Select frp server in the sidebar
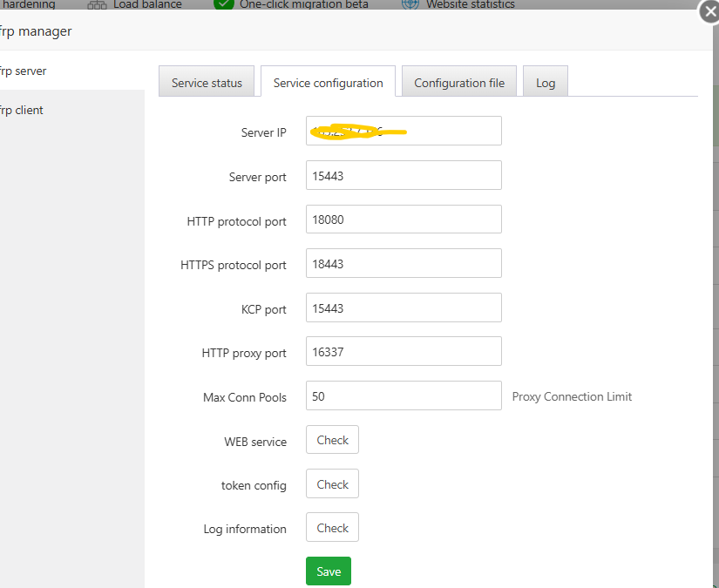The image size is (719, 588). [72, 71]
